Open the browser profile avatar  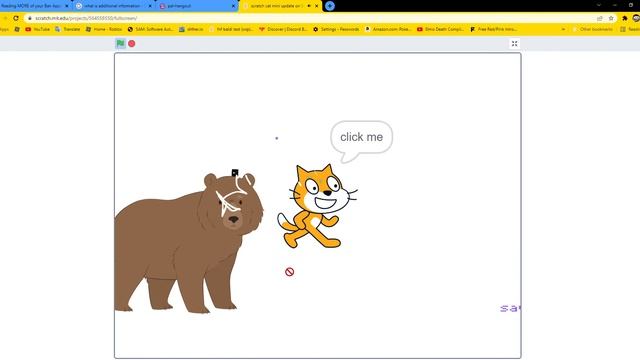636,18
